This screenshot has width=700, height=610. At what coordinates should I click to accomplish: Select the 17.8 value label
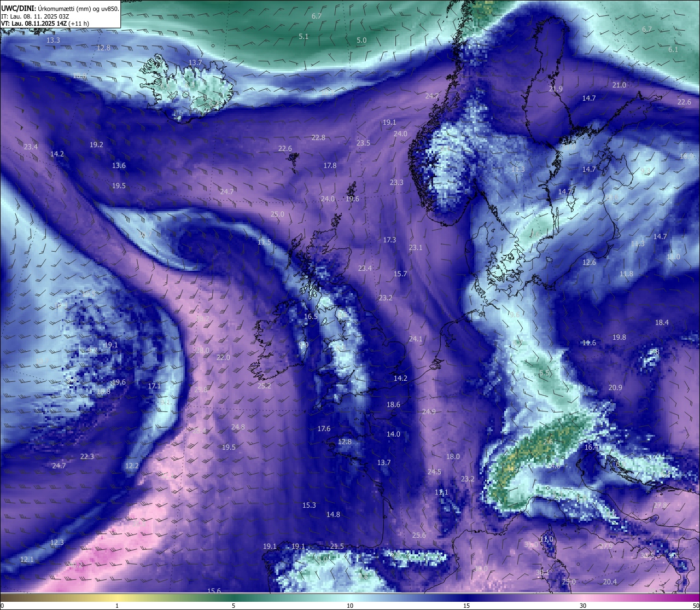[330, 166]
